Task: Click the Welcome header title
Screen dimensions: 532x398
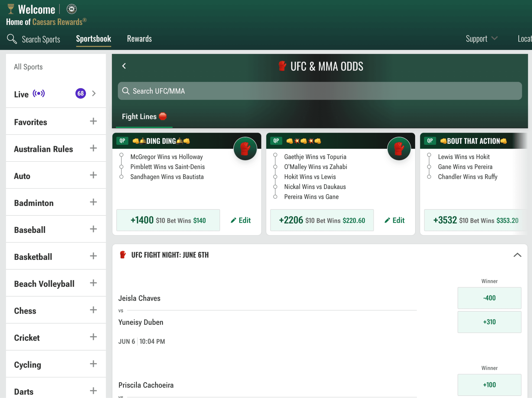Action: coord(37,10)
